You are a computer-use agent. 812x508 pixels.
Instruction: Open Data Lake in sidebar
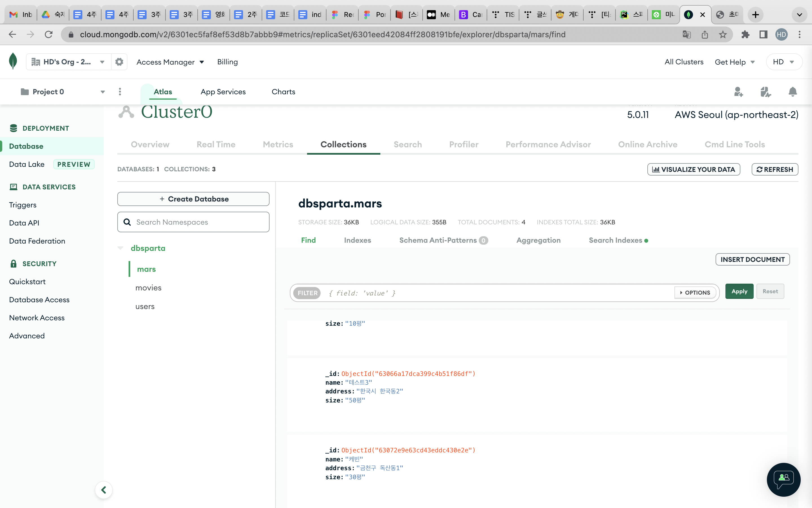click(27, 164)
